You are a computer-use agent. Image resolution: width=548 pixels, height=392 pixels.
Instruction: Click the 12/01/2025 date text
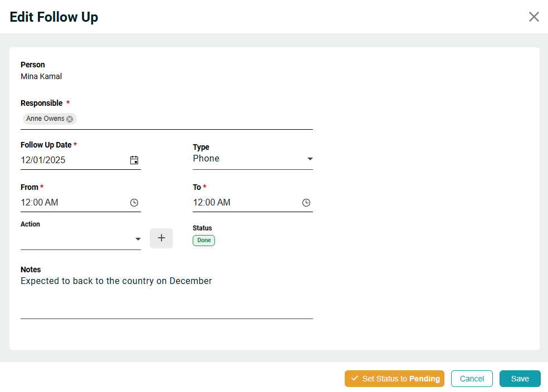pos(43,160)
